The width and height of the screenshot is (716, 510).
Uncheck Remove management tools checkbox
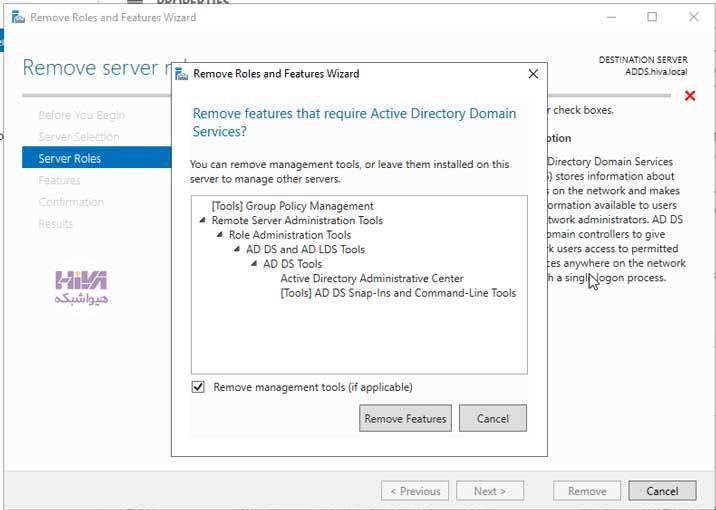click(x=198, y=387)
